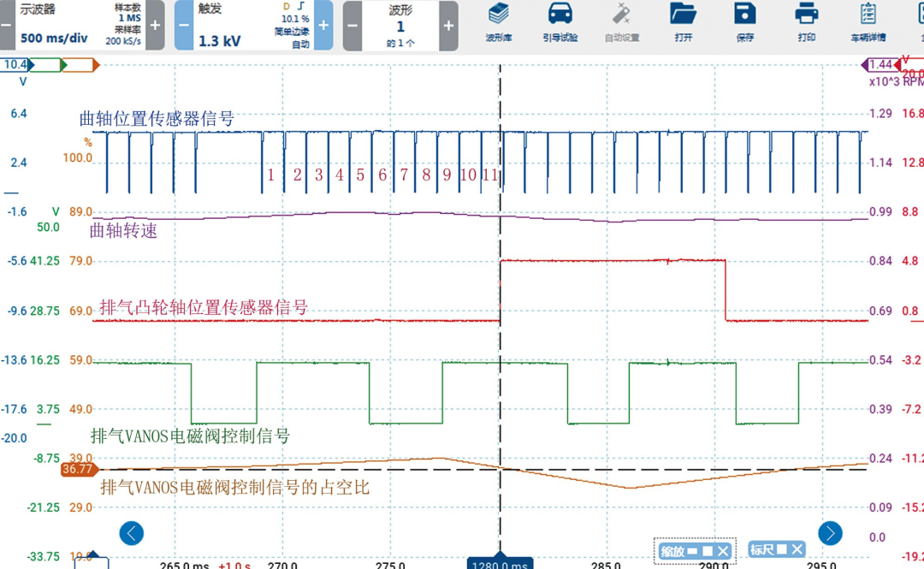Viewport: 924px width, 569px height.
Task: Decrease the 示波器 timebase with minus
Action: (7, 26)
